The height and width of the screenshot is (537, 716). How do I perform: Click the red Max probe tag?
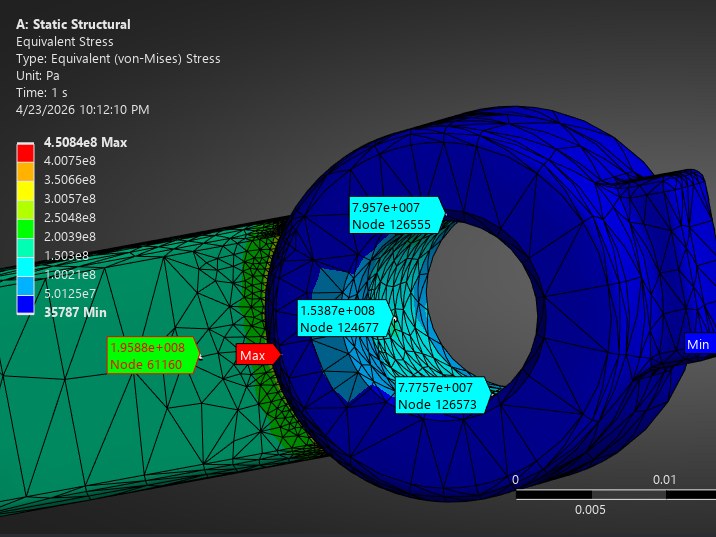[x=258, y=355]
